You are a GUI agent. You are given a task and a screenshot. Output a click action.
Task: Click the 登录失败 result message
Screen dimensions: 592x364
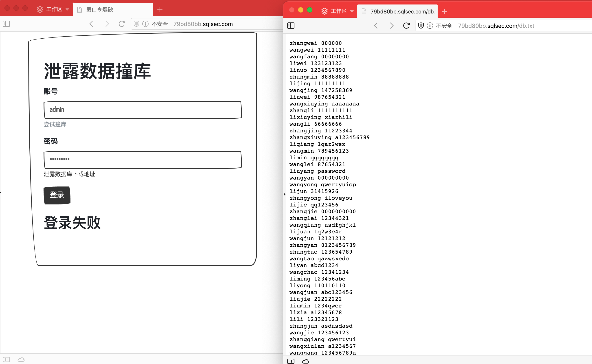tap(72, 223)
